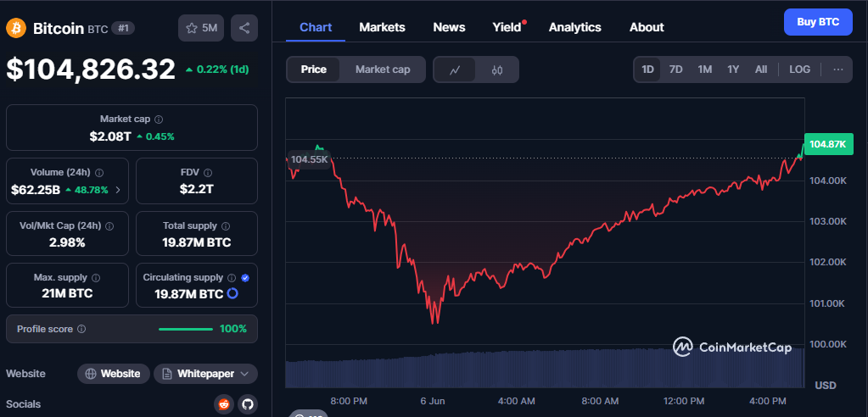Click the Buy BTC button
This screenshot has height=417, width=868.
[818, 22]
